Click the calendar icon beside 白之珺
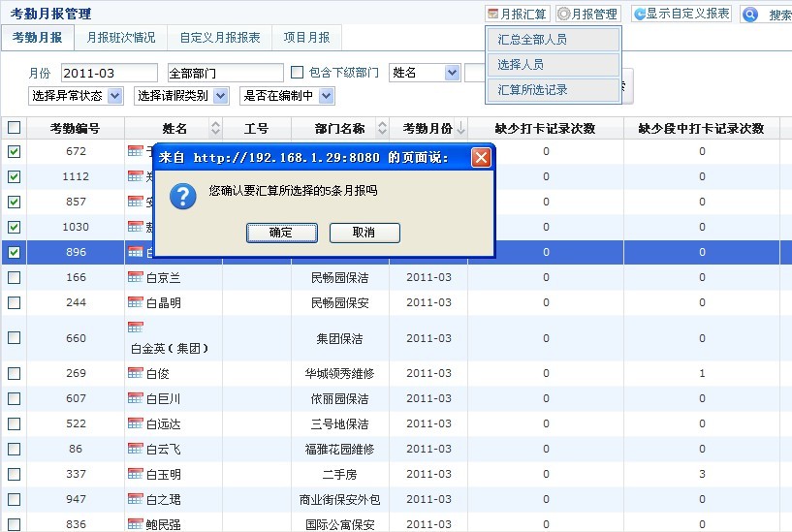The image size is (792, 532). coord(136,499)
